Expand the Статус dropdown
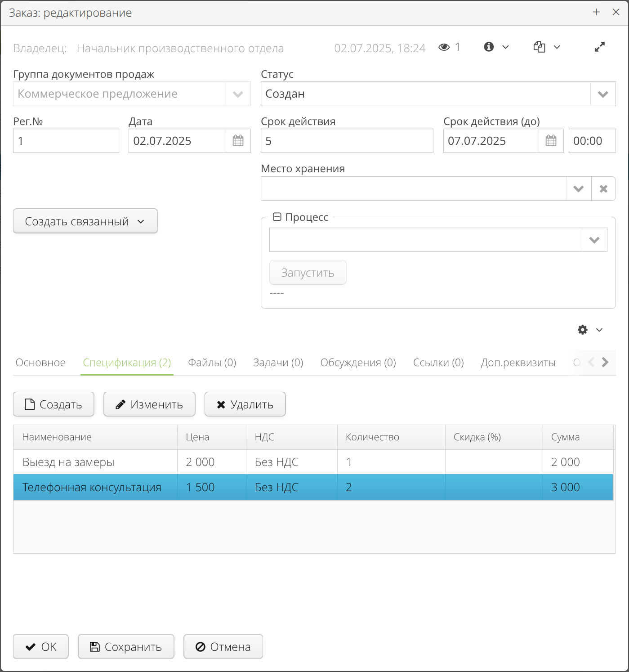The height and width of the screenshot is (672, 629). [602, 94]
